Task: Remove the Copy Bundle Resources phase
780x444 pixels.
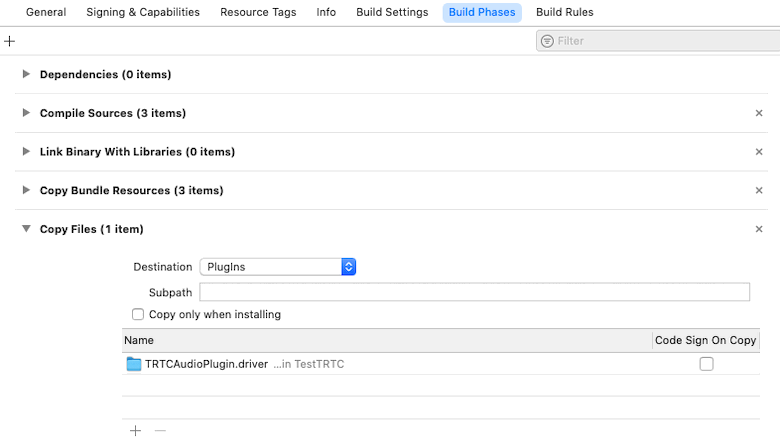Action: pyautogui.click(x=759, y=191)
